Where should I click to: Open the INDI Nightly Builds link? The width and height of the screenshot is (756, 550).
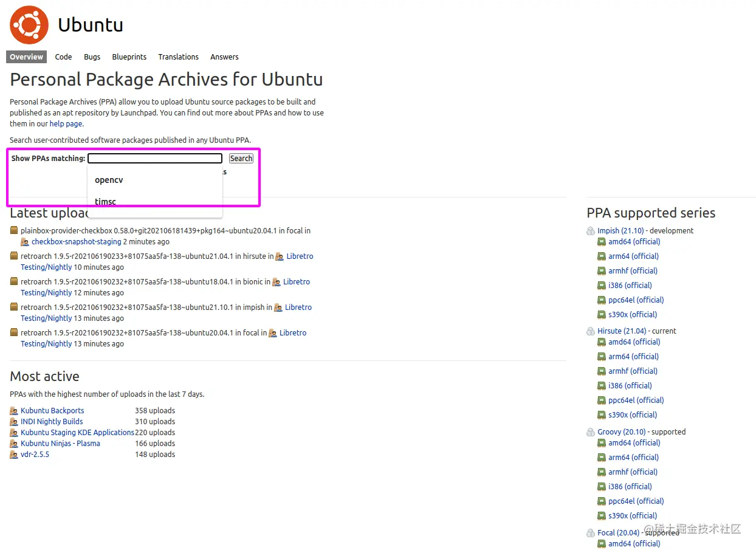pyautogui.click(x=52, y=421)
